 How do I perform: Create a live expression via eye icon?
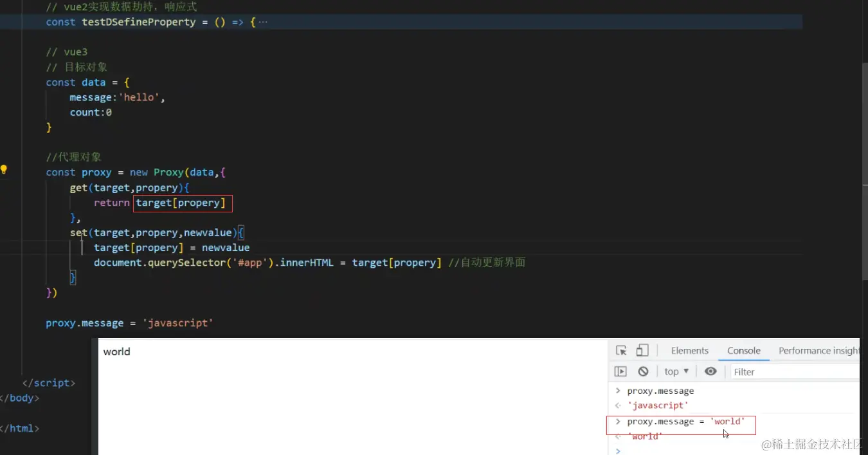click(710, 371)
